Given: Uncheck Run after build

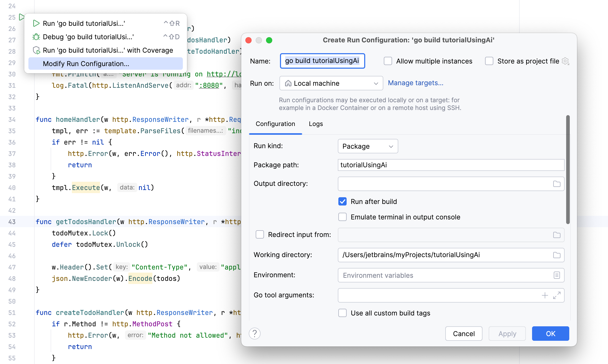Looking at the screenshot, I should [x=342, y=202].
